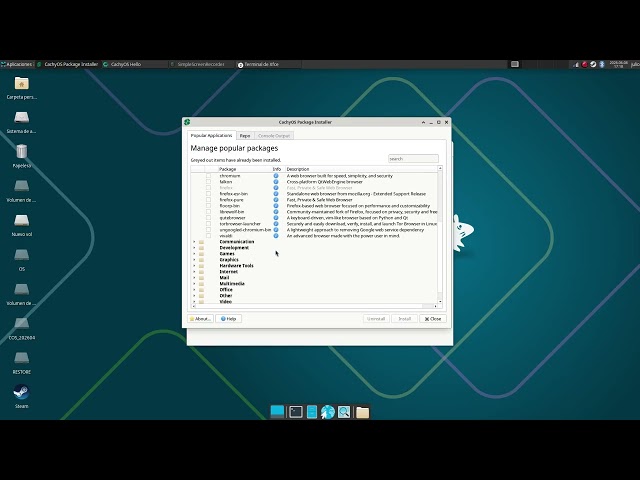Expand the Graphics category
640x480 pixels.
(x=194, y=260)
